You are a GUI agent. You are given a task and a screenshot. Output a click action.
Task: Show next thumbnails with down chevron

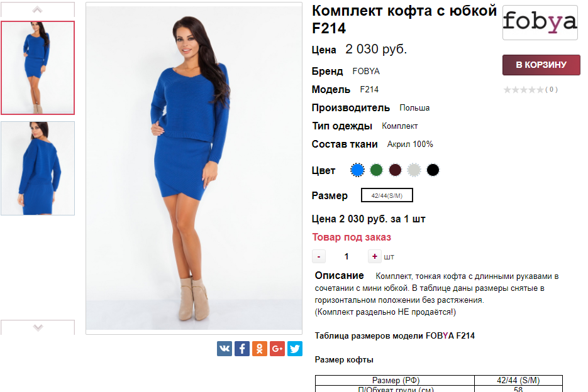tap(38, 327)
